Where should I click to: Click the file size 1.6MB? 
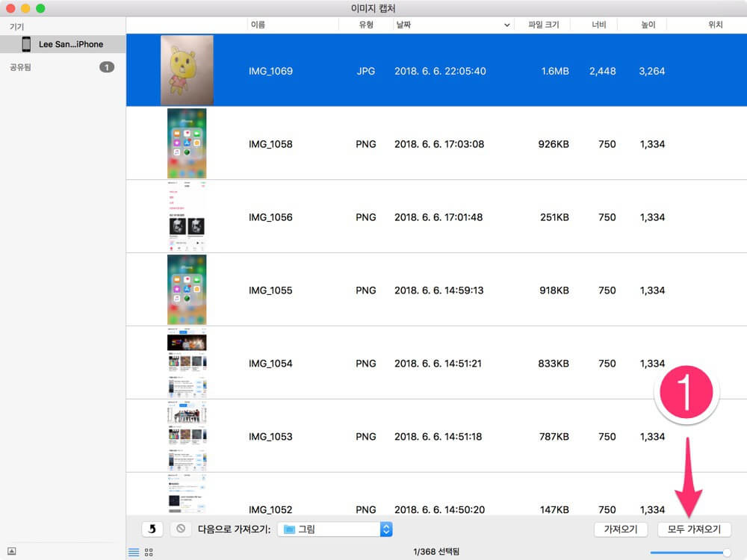pyautogui.click(x=555, y=71)
